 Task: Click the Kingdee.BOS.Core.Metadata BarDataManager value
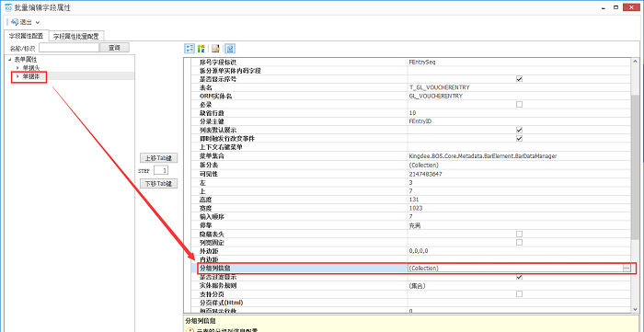[483, 156]
